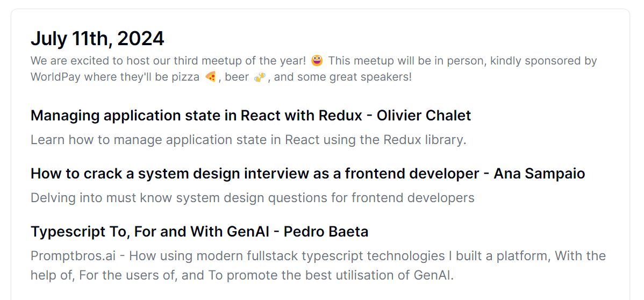Click speaker name Pedro Baeta

(326, 231)
